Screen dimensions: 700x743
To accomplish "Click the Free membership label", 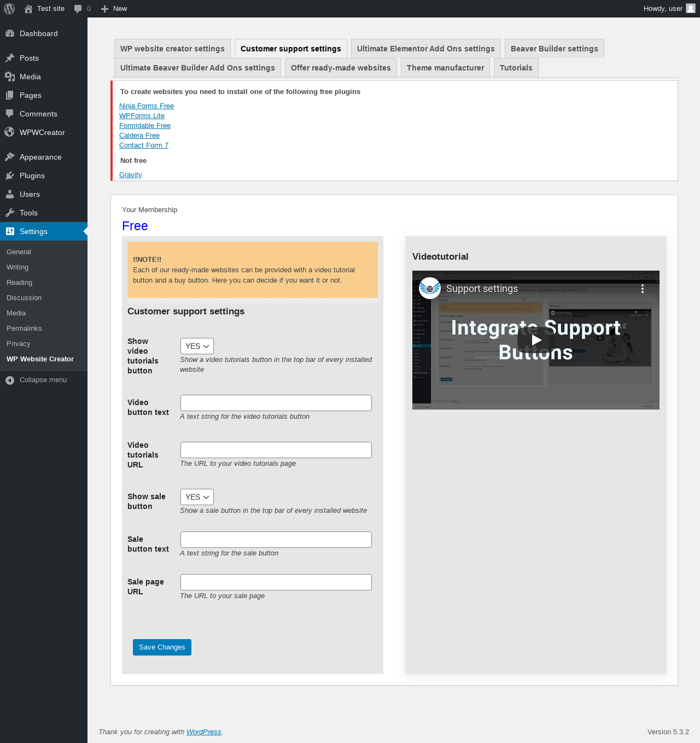I will pyautogui.click(x=135, y=226).
